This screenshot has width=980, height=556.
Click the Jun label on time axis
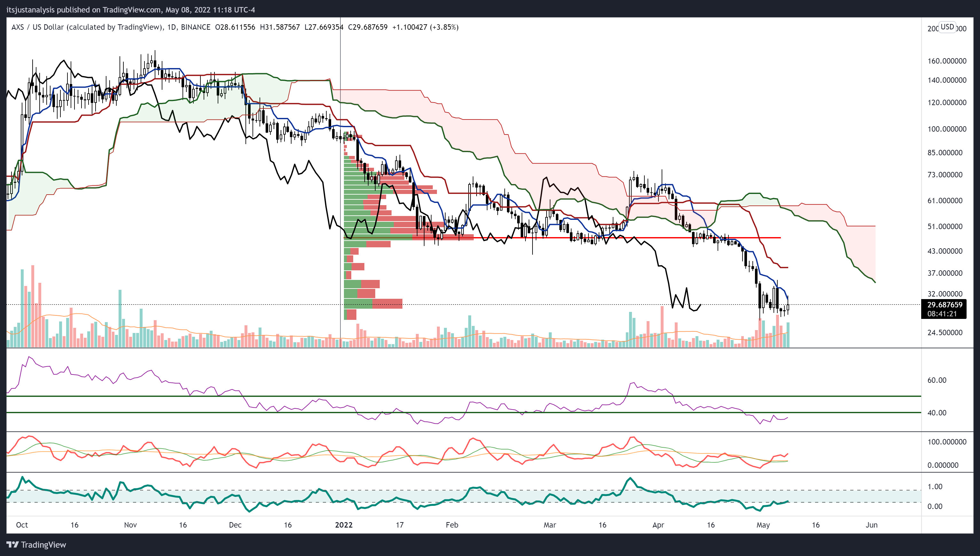click(872, 525)
